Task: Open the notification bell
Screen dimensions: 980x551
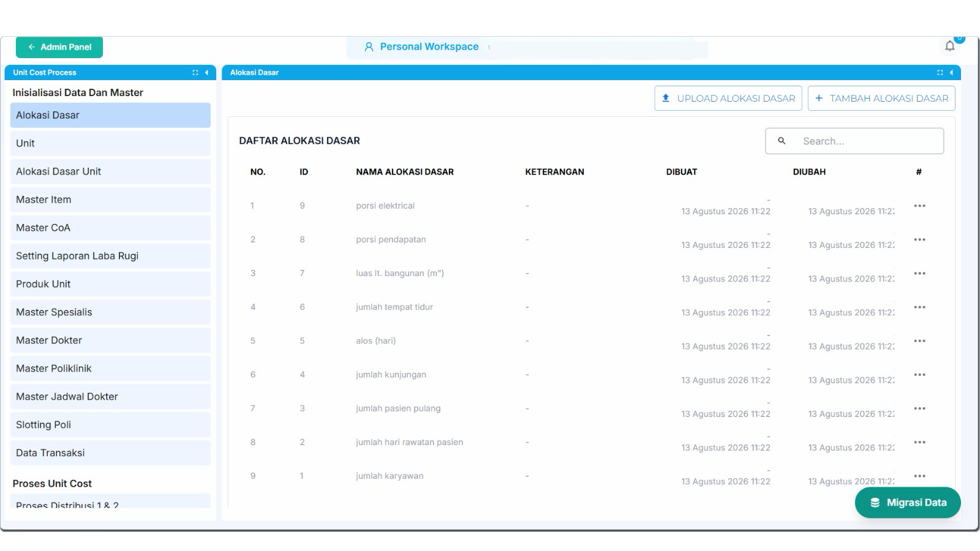Action: coord(950,46)
